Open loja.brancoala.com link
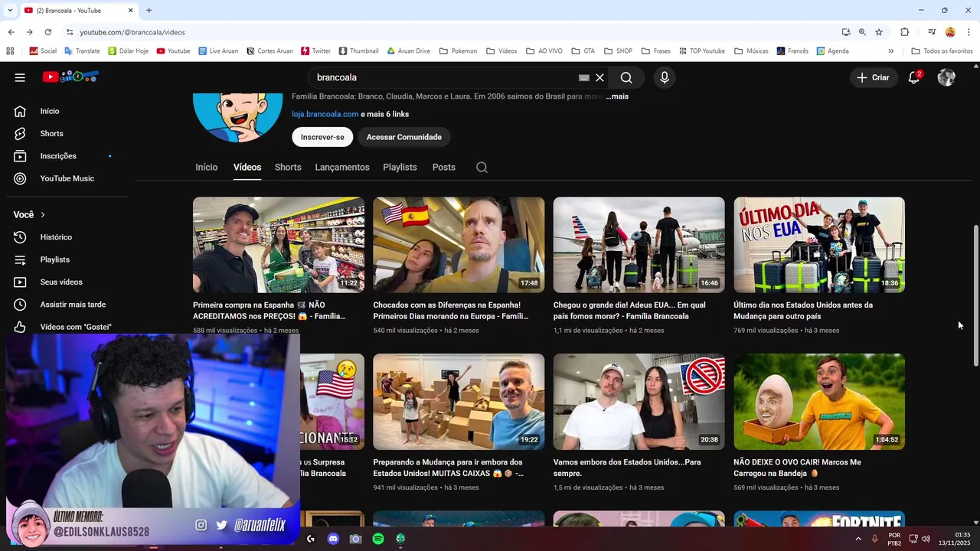Image resolution: width=980 pixels, height=551 pixels. tap(325, 114)
